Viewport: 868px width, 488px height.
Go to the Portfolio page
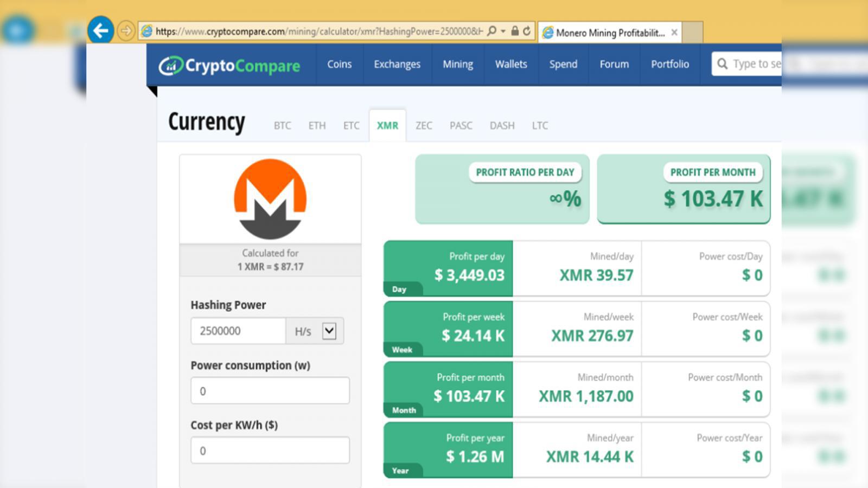[670, 64]
